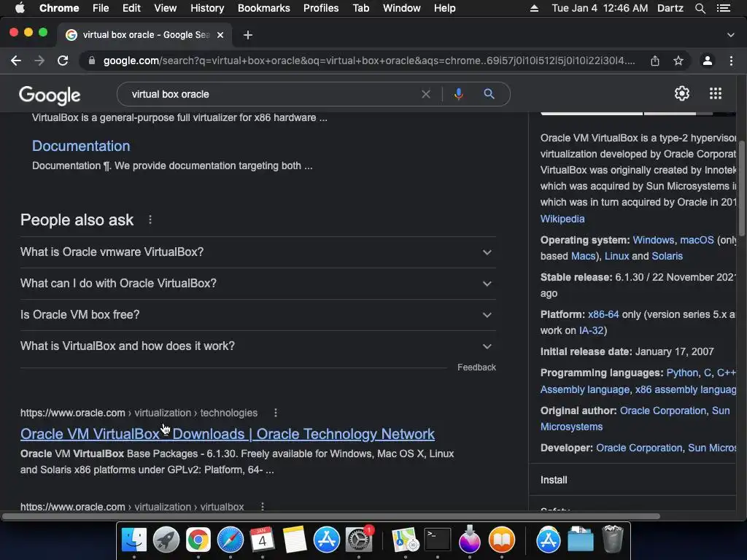The width and height of the screenshot is (747, 560).
Task: Open Terminal from the Dock
Action: 438,540
